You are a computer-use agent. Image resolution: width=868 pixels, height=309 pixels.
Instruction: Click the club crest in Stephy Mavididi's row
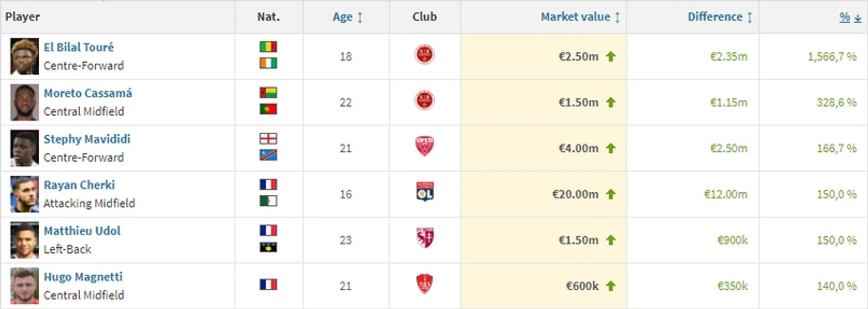coord(424,147)
